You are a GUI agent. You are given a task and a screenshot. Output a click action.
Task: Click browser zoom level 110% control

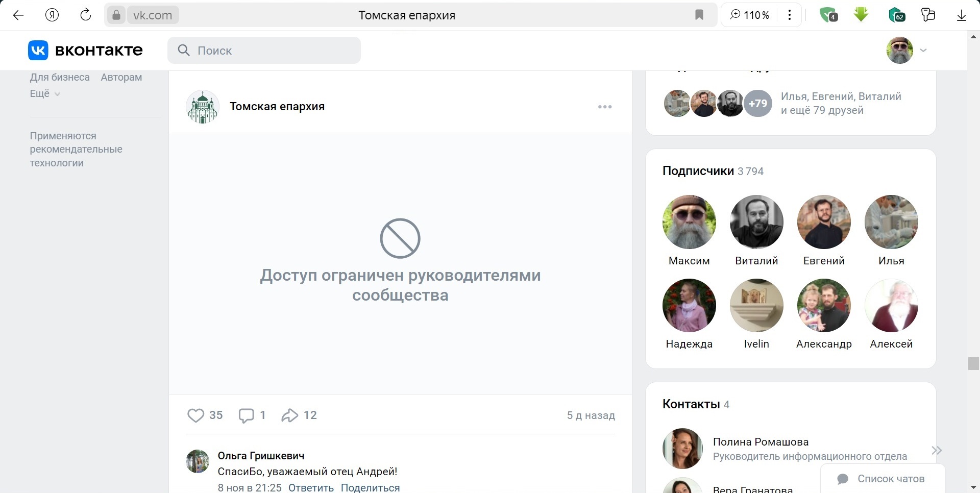click(x=749, y=15)
